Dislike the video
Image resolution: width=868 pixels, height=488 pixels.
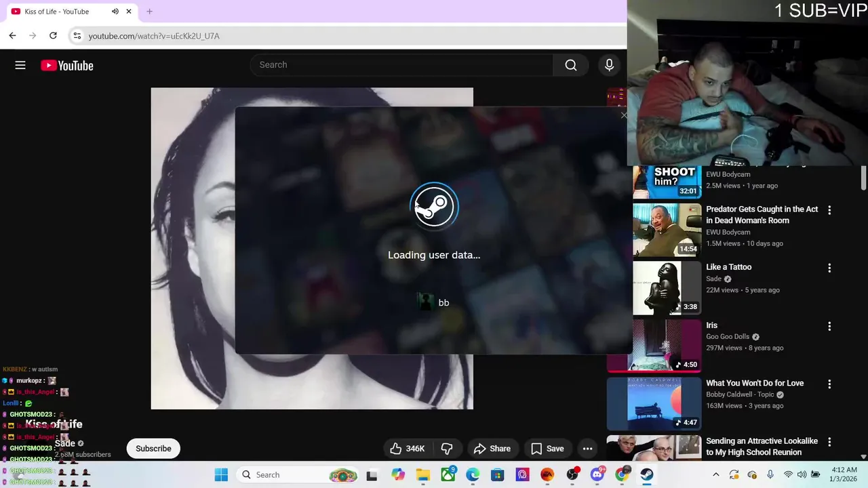point(446,449)
